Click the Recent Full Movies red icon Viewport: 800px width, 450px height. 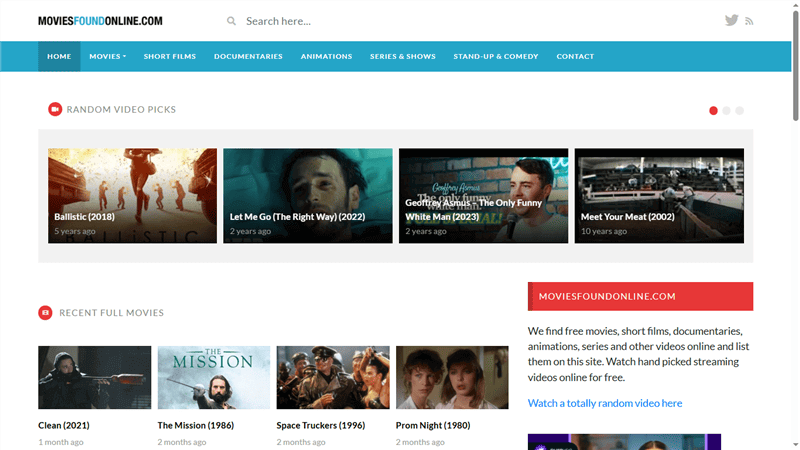[x=45, y=313]
